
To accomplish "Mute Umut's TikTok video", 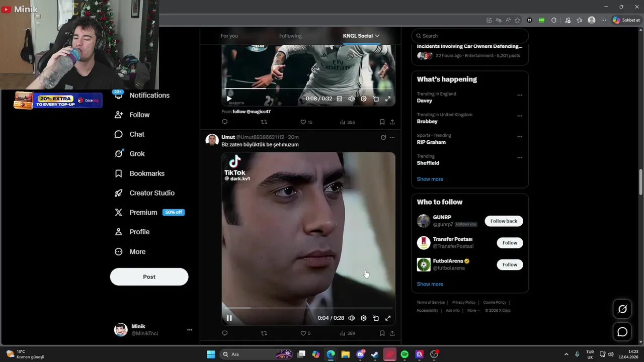I will coord(351,318).
